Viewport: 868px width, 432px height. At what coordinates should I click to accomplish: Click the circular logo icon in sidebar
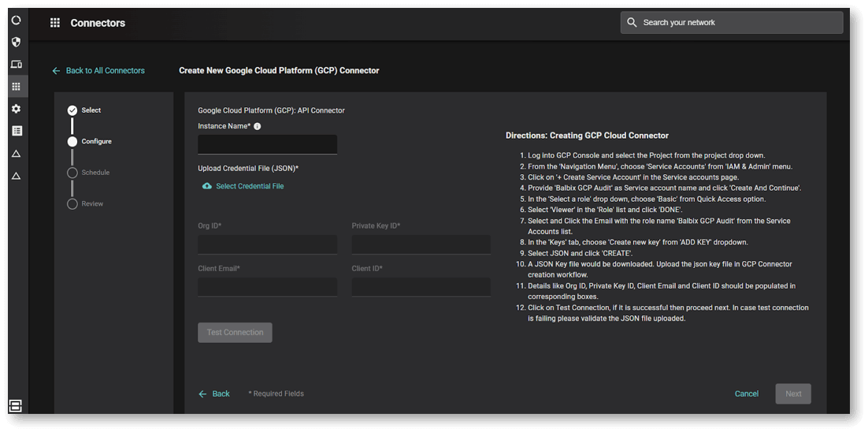click(x=16, y=20)
